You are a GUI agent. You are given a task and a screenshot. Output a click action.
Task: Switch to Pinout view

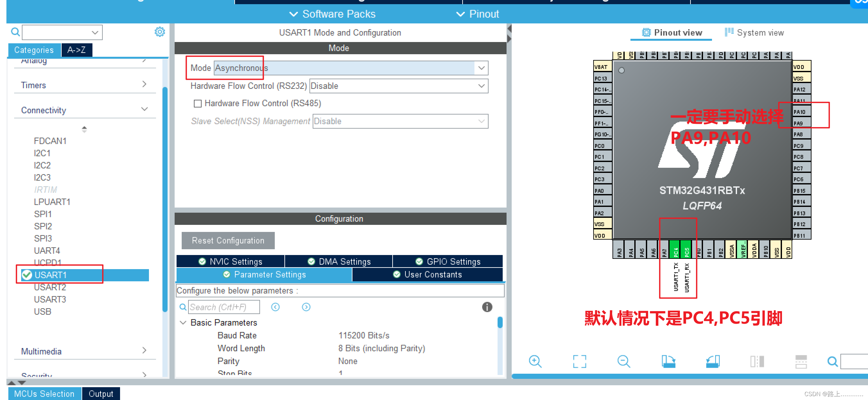(x=672, y=33)
